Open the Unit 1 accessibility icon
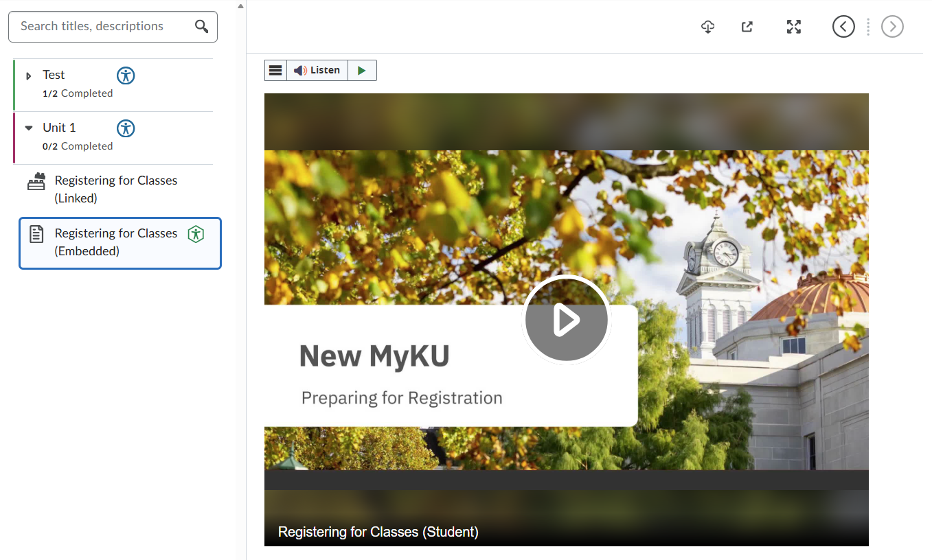The width and height of the screenshot is (932, 560). pos(126,128)
